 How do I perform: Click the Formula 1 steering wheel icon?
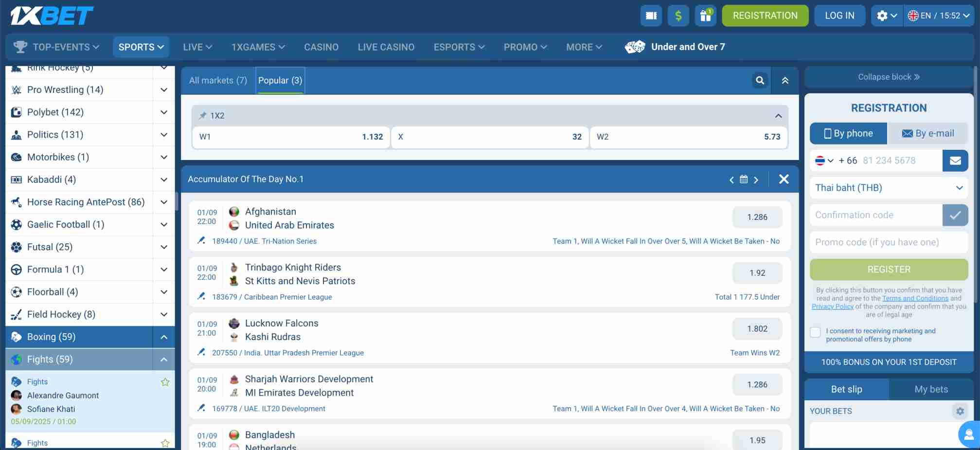[16, 270]
